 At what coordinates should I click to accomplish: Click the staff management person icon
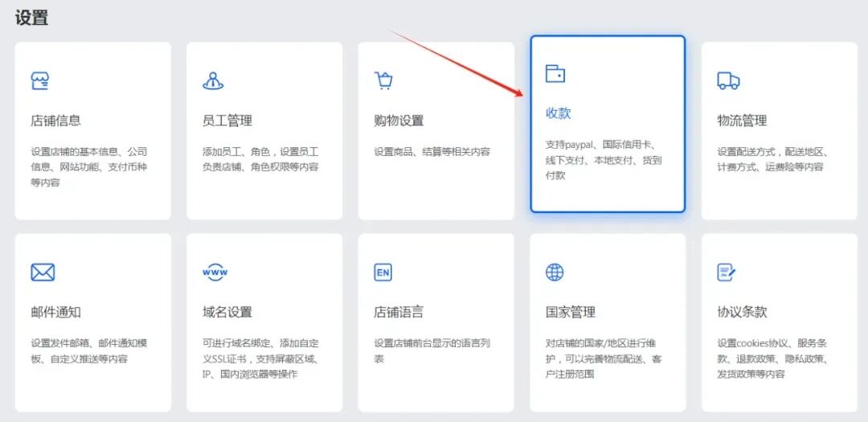click(213, 81)
